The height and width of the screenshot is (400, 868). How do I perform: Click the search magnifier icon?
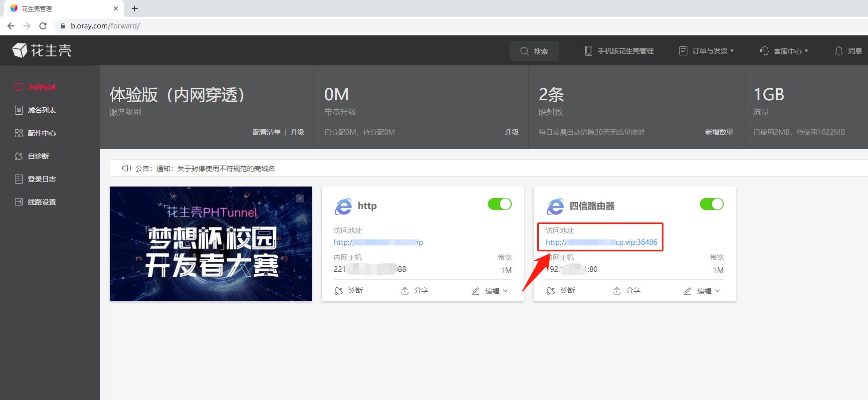point(524,51)
